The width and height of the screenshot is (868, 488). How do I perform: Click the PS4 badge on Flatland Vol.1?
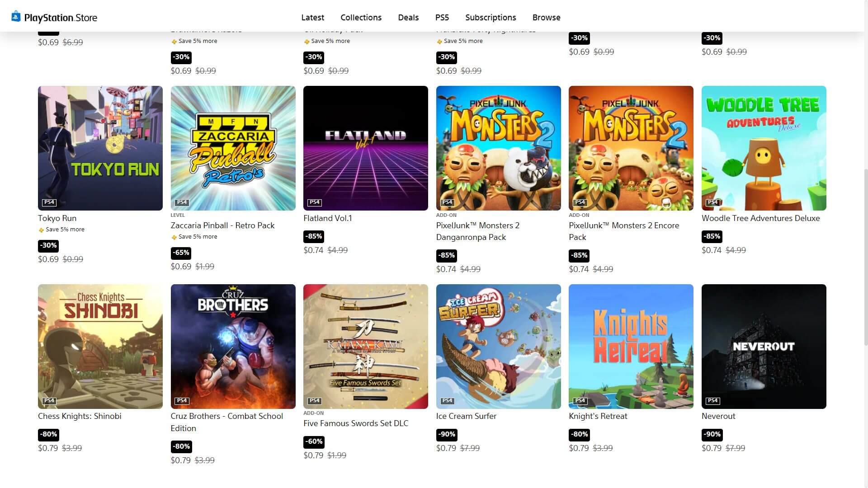pos(315,202)
